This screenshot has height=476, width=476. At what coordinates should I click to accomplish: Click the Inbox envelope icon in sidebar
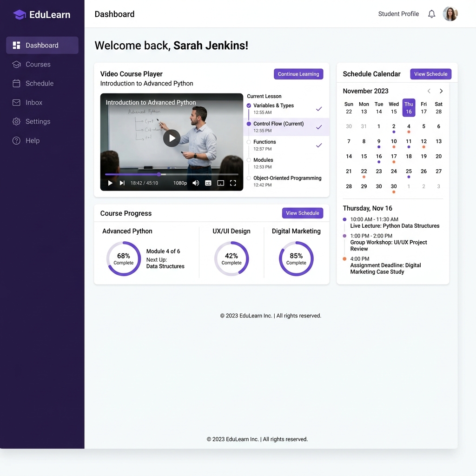(16, 103)
